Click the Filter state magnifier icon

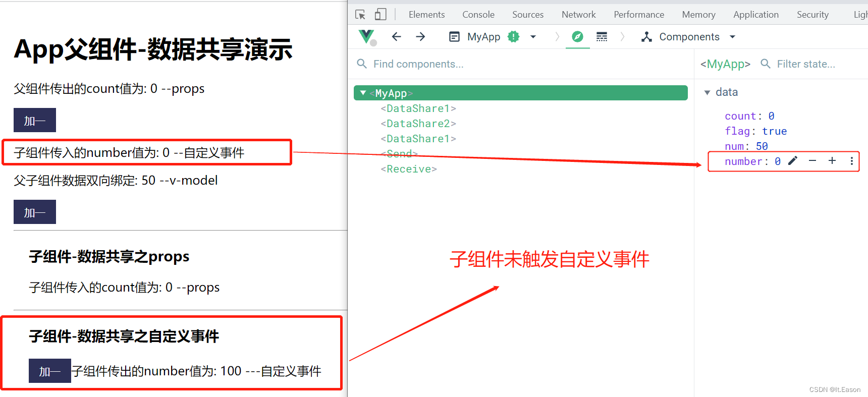point(766,64)
